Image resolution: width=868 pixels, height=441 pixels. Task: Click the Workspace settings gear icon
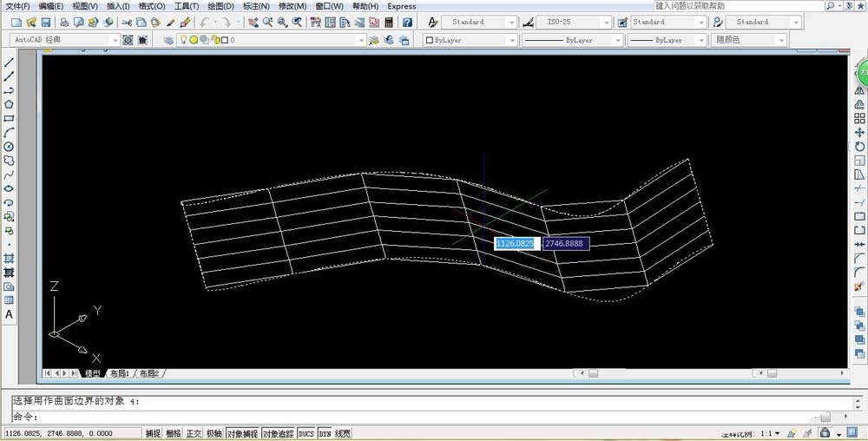[128, 40]
